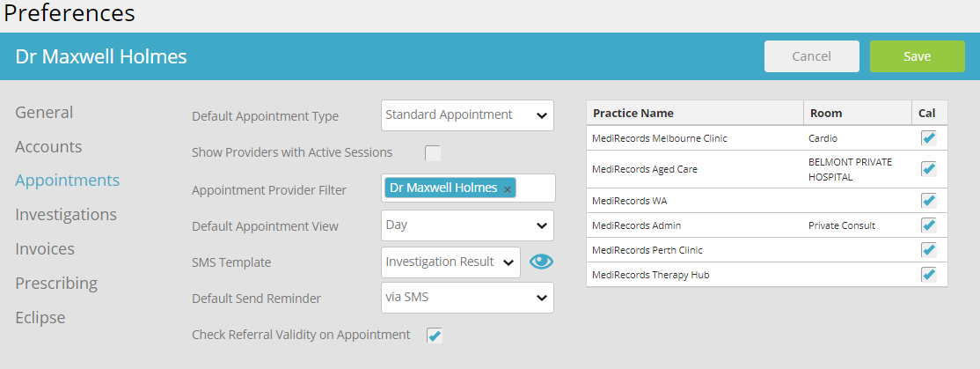Switch to General preferences section
980x369 pixels.
point(44,113)
